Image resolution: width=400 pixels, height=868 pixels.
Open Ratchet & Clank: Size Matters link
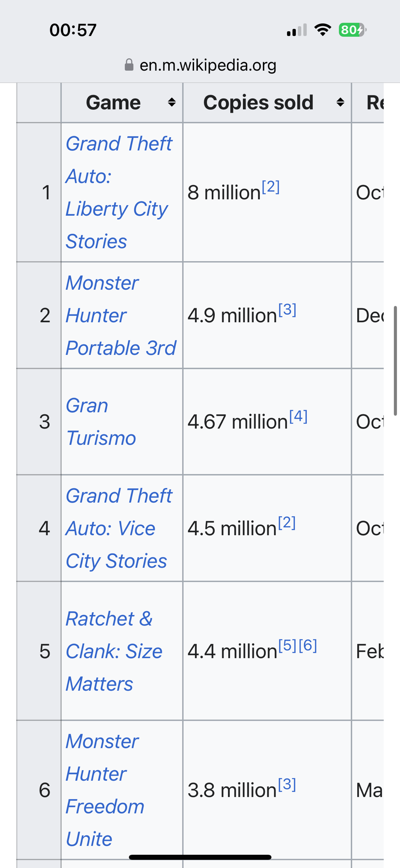coord(114,651)
